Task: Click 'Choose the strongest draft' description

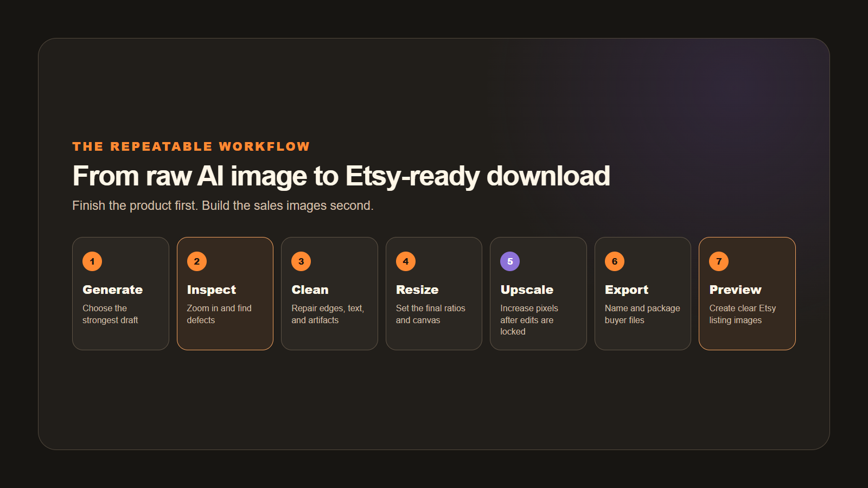Action: [110, 314]
